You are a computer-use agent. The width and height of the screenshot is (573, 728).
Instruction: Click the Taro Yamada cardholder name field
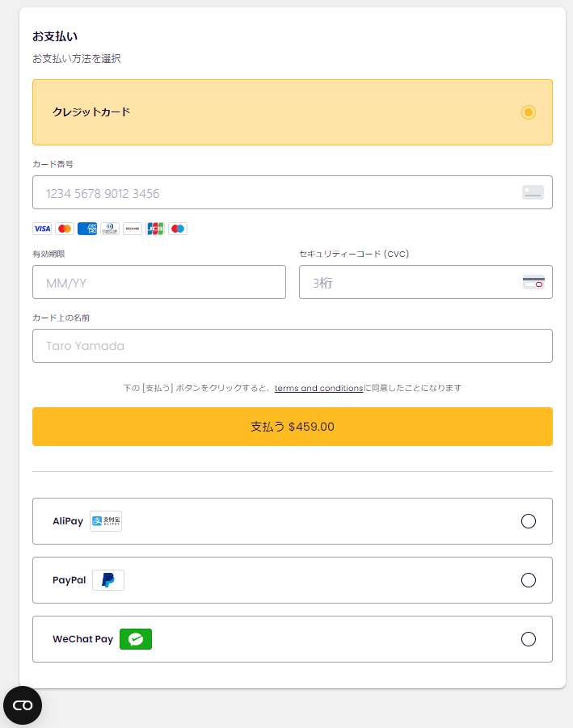click(x=293, y=346)
